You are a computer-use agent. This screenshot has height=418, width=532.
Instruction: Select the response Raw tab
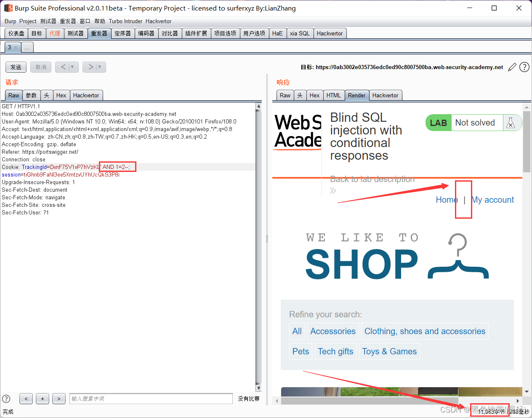(285, 95)
